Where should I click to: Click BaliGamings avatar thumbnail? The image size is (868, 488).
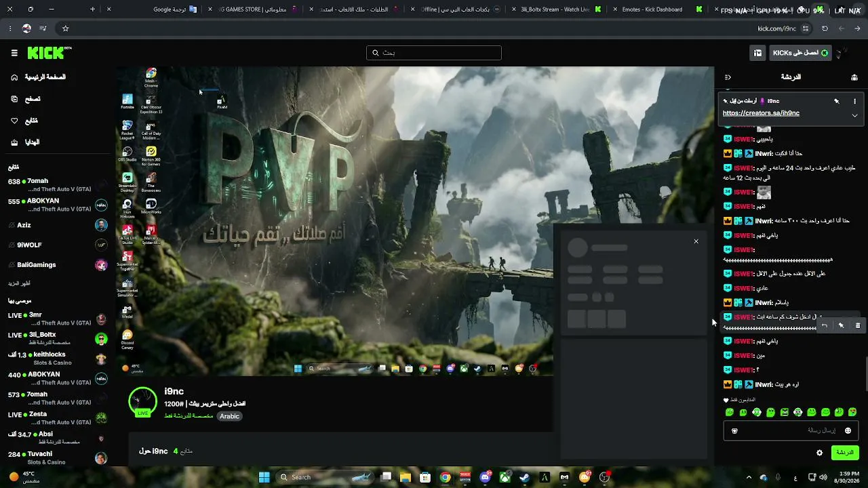coord(101,264)
